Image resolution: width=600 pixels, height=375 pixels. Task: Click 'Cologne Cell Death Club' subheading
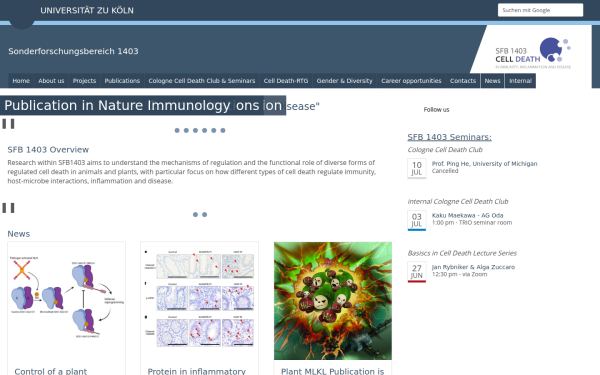(445, 150)
